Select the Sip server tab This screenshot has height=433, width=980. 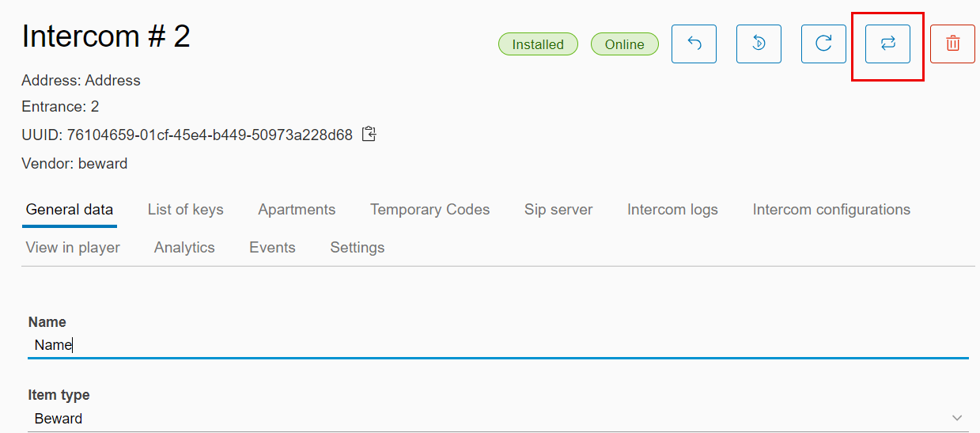(x=558, y=210)
